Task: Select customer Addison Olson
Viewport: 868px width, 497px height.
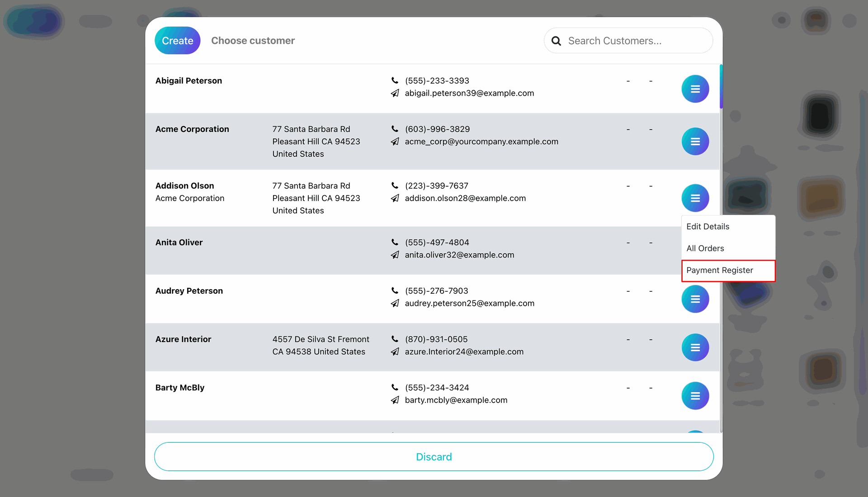Action: [184, 186]
